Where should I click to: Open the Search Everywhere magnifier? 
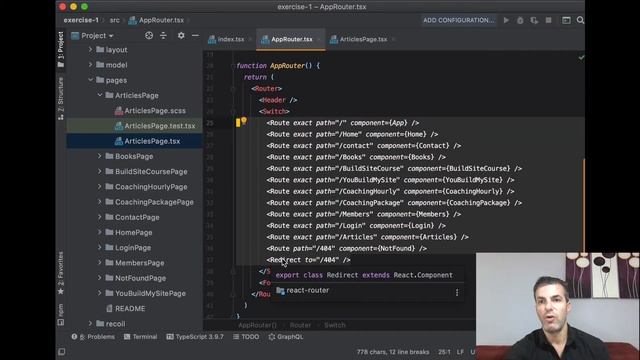coord(580,20)
